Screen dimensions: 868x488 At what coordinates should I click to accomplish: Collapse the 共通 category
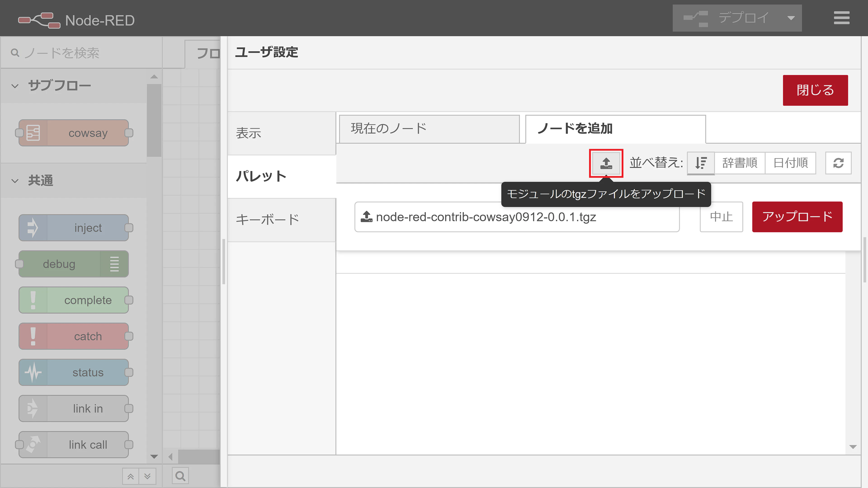point(15,181)
